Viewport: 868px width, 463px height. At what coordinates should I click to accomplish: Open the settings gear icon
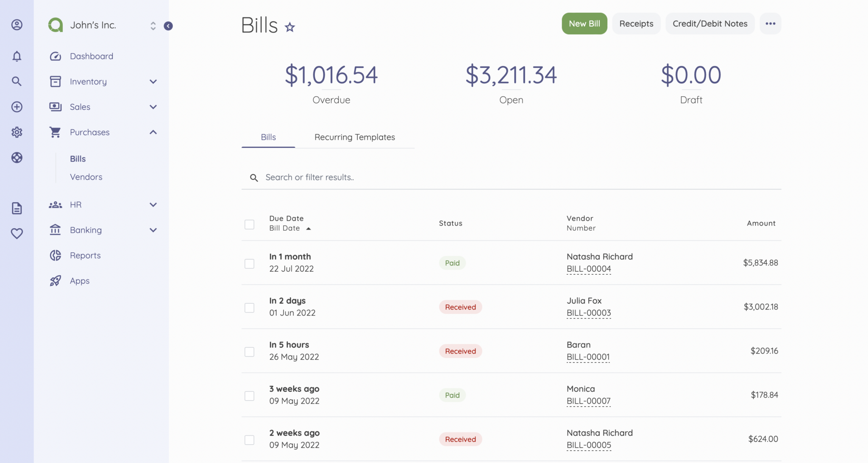(17, 132)
